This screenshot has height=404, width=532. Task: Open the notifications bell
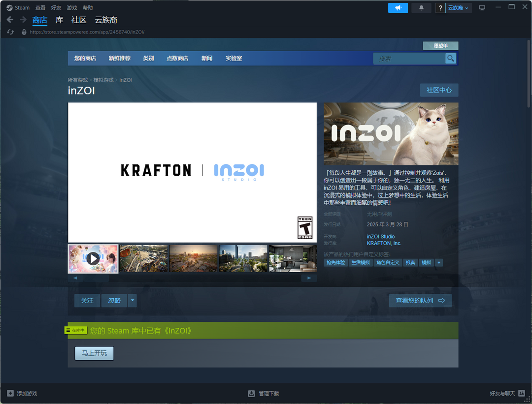pyautogui.click(x=421, y=8)
